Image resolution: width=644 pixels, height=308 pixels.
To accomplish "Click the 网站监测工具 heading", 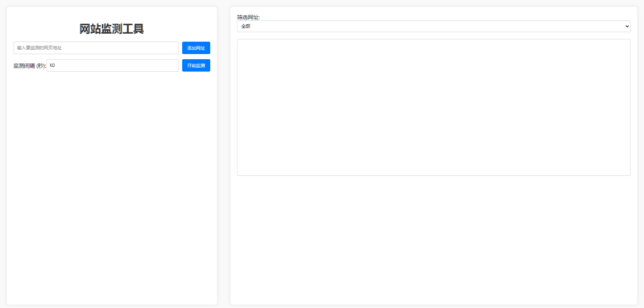I will pyautogui.click(x=112, y=29).
